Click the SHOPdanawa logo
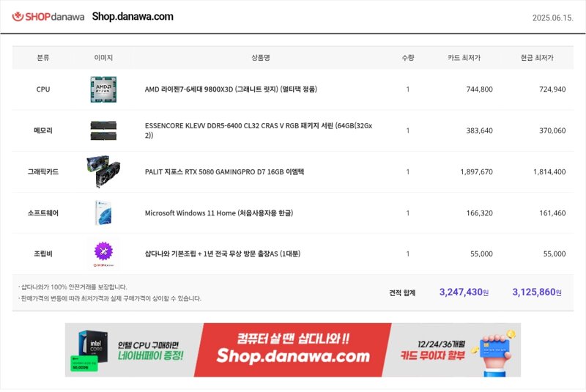586x392 pixels. click(x=48, y=16)
